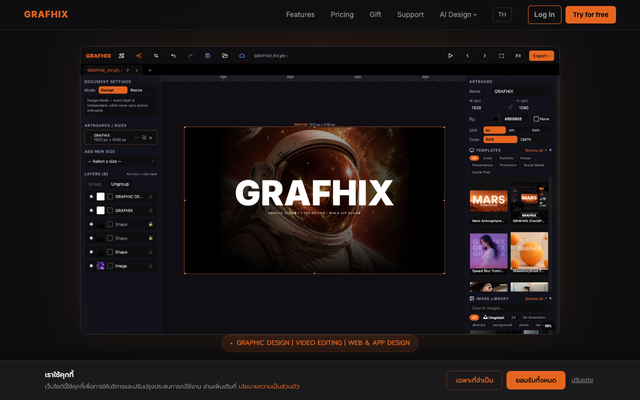Edit the Bg hex color field
The image size is (640, 400).
[x=514, y=119]
